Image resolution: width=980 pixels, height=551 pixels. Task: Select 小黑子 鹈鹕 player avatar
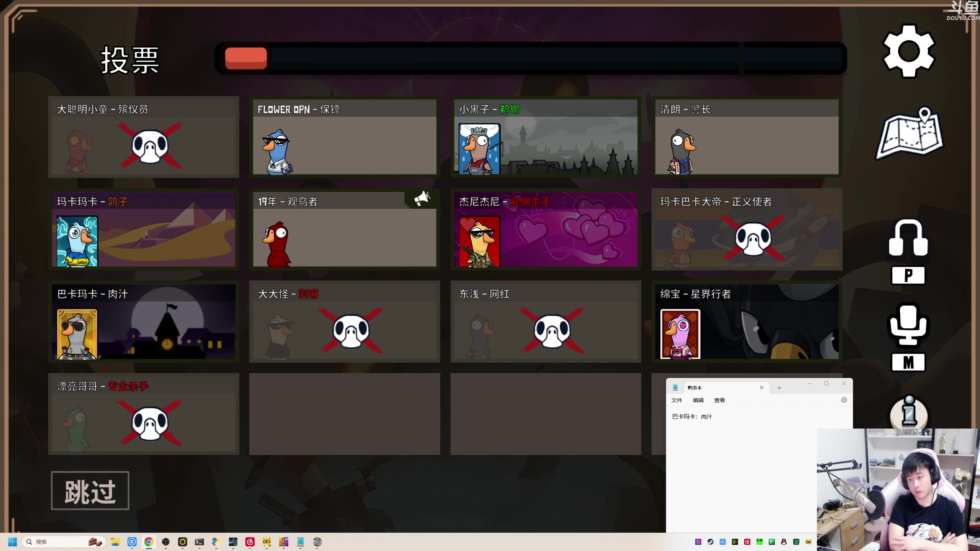pyautogui.click(x=479, y=149)
